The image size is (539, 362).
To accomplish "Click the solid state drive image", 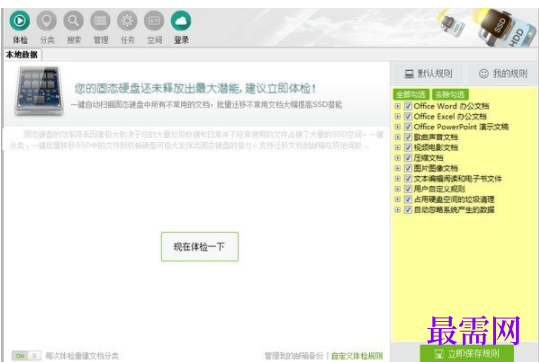I will click(39, 91).
